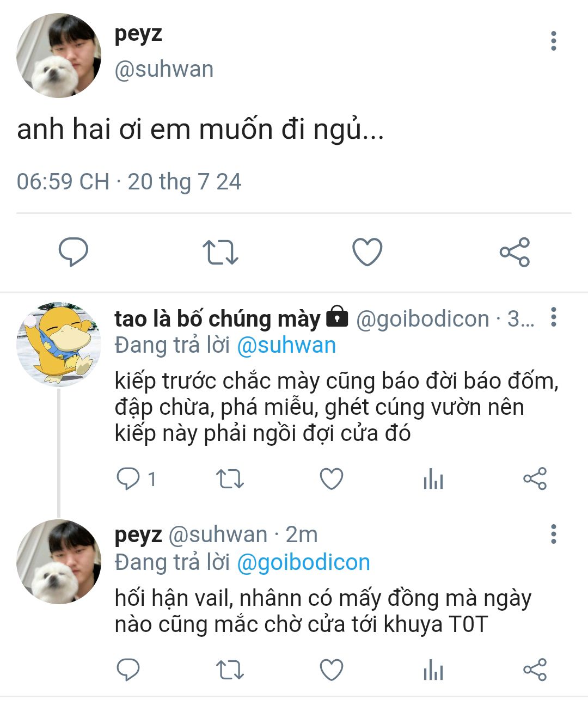The width and height of the screenshot is (588, 706).
Task: Open the @goibodicon mention link
Action: pyautogui.click(x=303, y=562)
